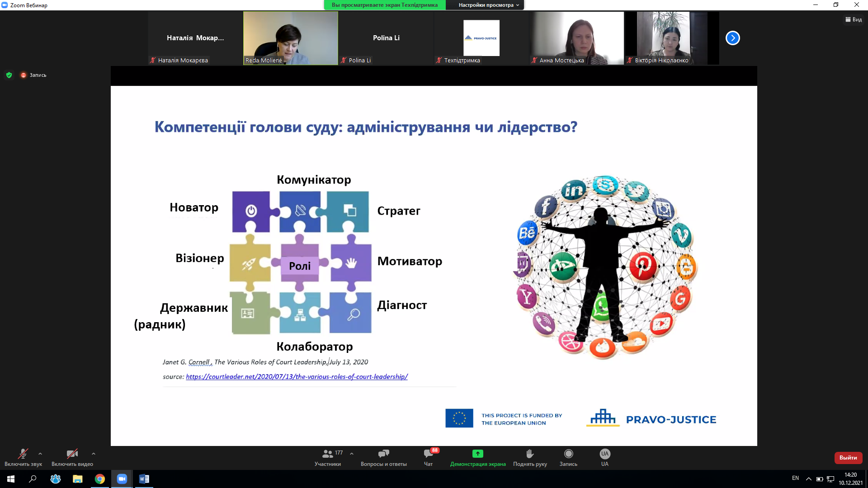Open the Вид view layout menu

(854, 19)
